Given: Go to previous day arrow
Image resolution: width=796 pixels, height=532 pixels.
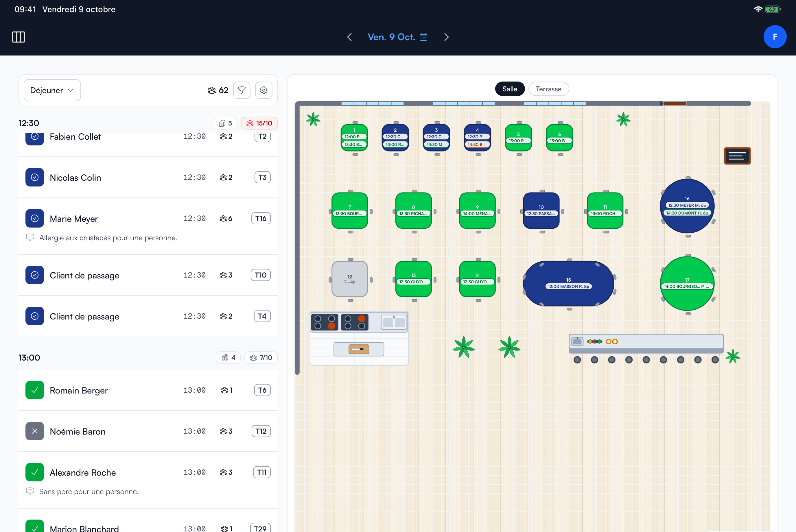Looking at the screenshot, I should click(349, 37).
